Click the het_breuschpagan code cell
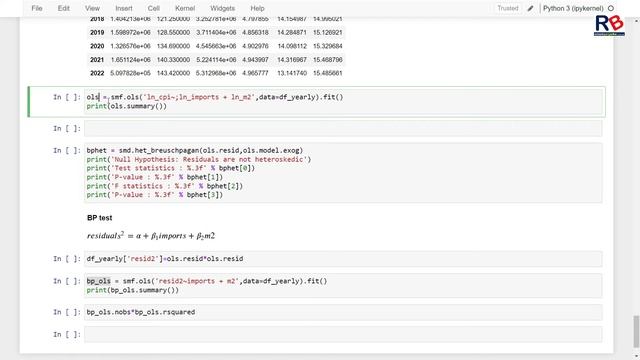Image resolution: width=640 pixels, height=360 pixels. click(343, 173)
